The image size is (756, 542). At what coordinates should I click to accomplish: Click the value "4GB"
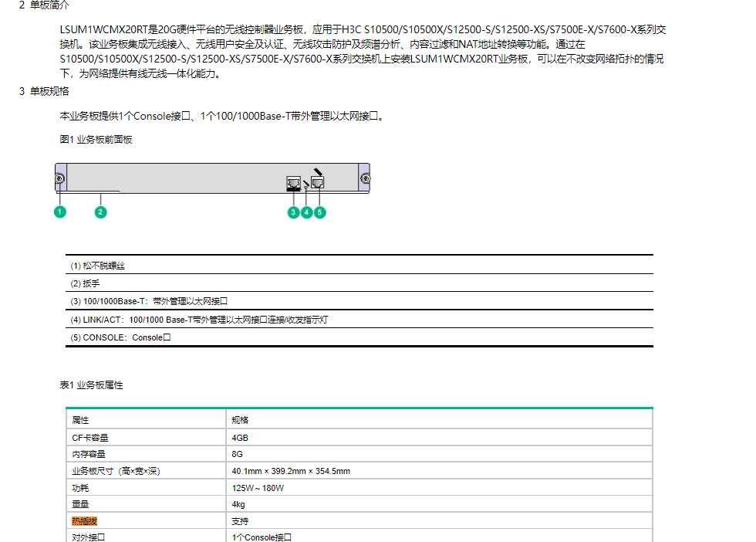tap(240, 438)
